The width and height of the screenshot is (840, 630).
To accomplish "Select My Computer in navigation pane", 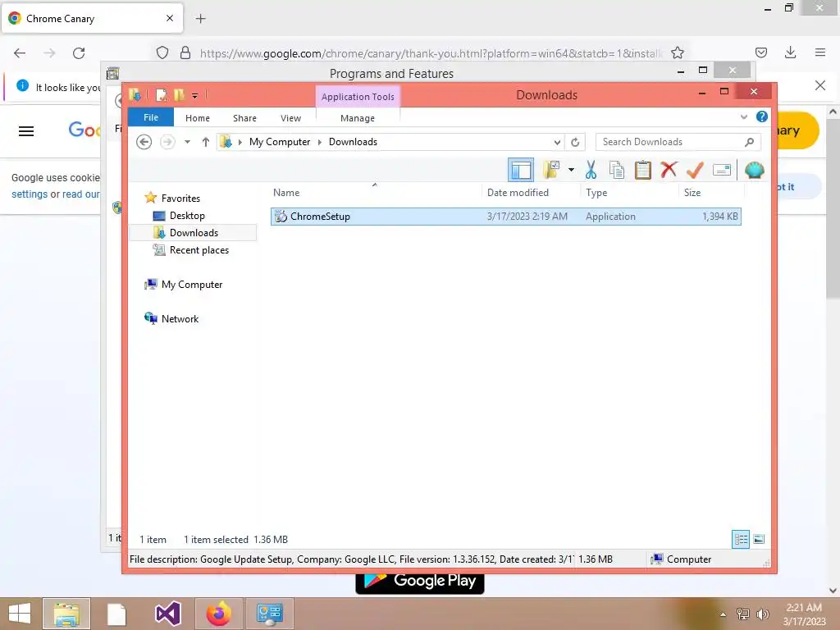I will click(x=192, y=285).
